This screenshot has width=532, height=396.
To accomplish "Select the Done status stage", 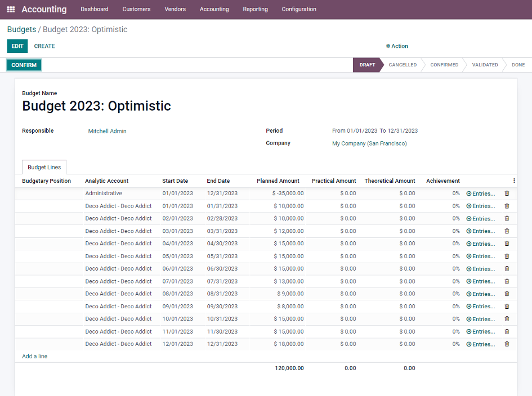I will [518, 65].
